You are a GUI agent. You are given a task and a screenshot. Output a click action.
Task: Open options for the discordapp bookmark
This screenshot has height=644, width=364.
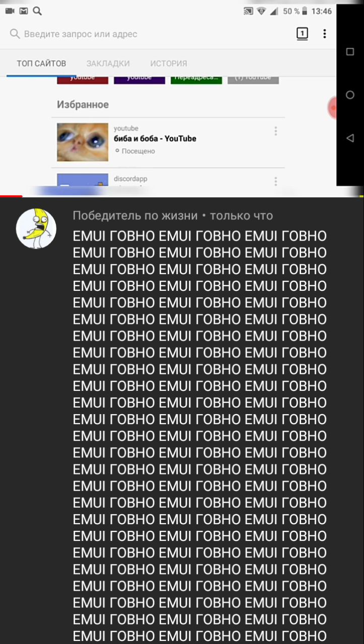click(275, 181)
